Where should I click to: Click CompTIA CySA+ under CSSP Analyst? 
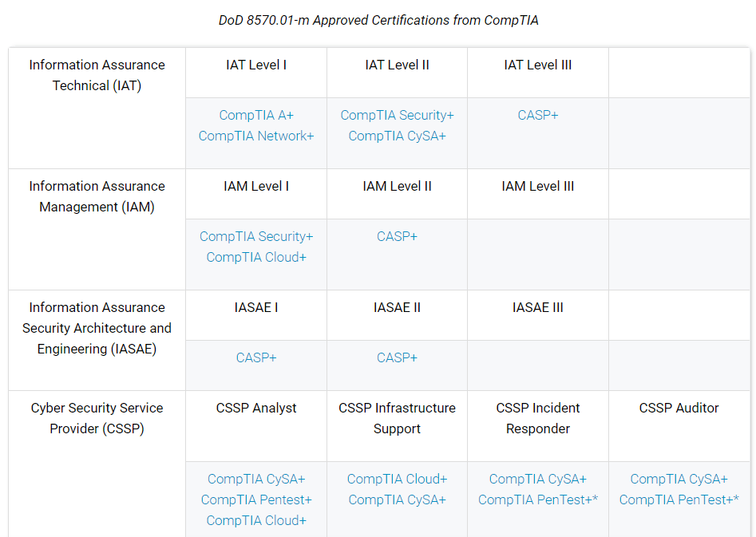(x=256, y=479)
